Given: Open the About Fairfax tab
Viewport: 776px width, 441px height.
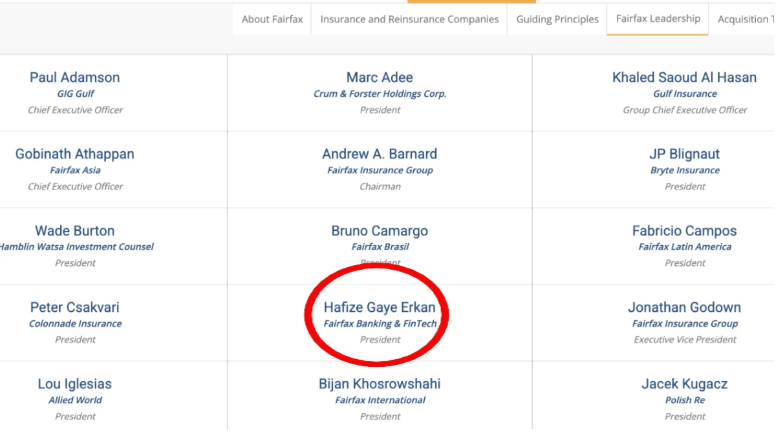Looking at the screenshot, I should (272, 19).
